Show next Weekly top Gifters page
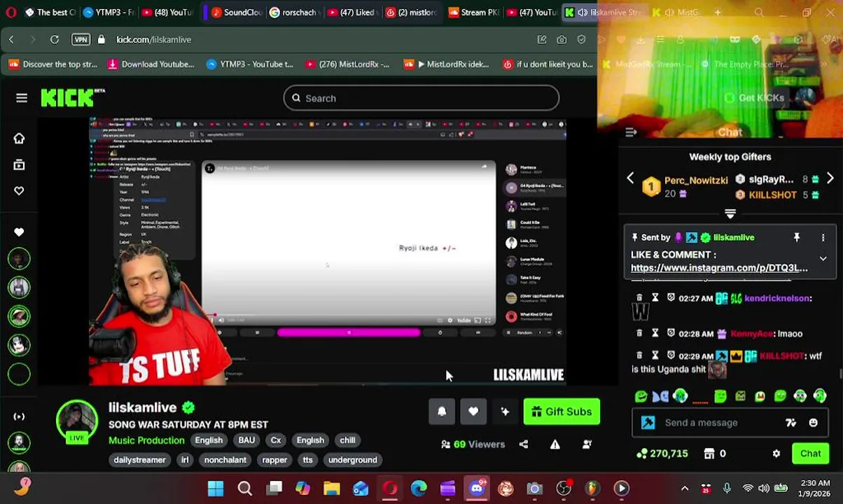Viewport: 843px width, 504px height. (830, 179)
